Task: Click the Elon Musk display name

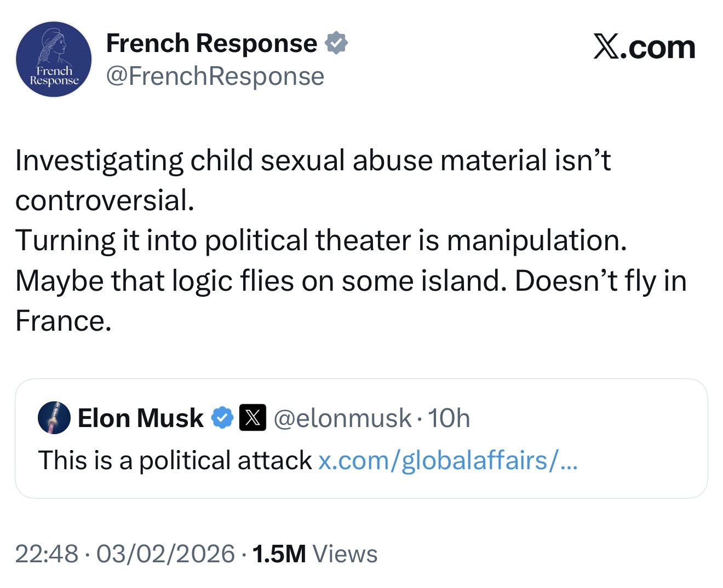Action: 141,418
